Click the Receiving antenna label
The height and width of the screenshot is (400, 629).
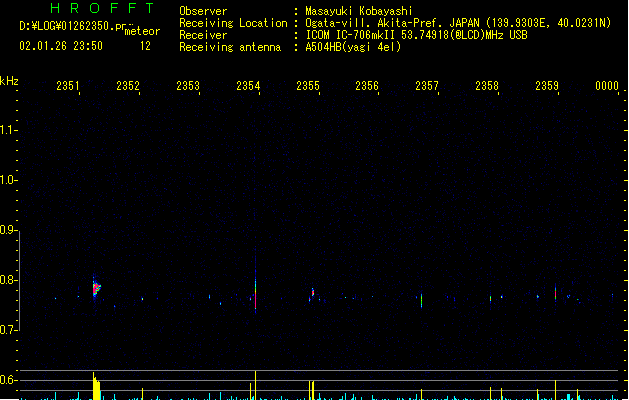(230, 47)
